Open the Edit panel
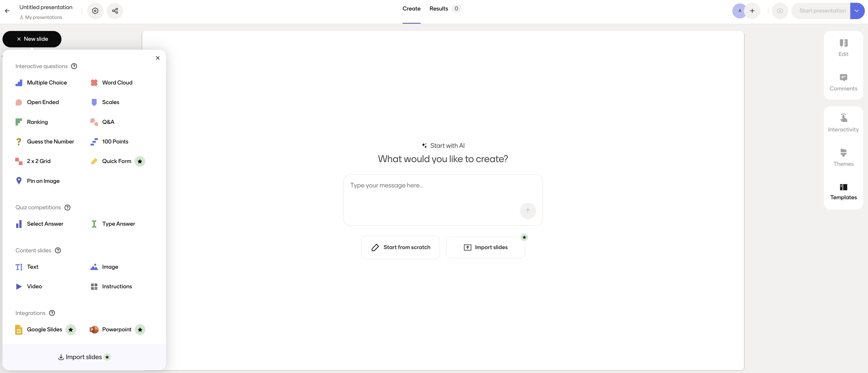The height and width of the screenshot is (373, 868). 843,48
